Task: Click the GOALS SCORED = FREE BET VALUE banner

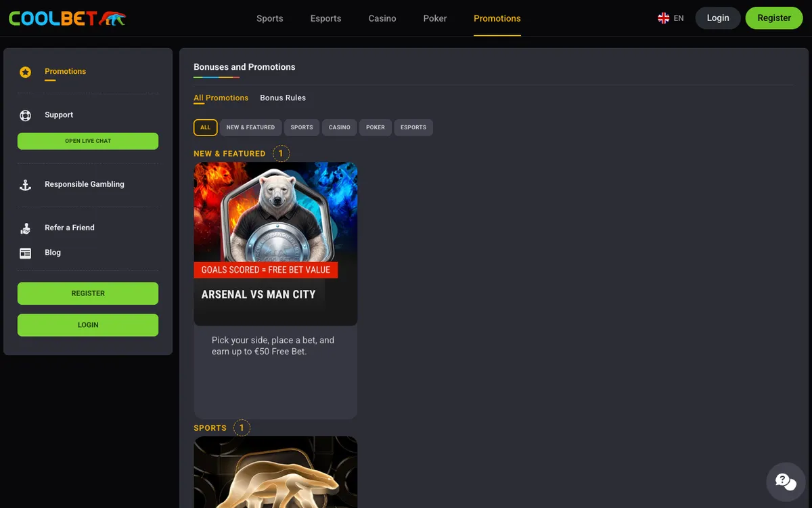Action: pyautogui.click(x=266, y=270)
